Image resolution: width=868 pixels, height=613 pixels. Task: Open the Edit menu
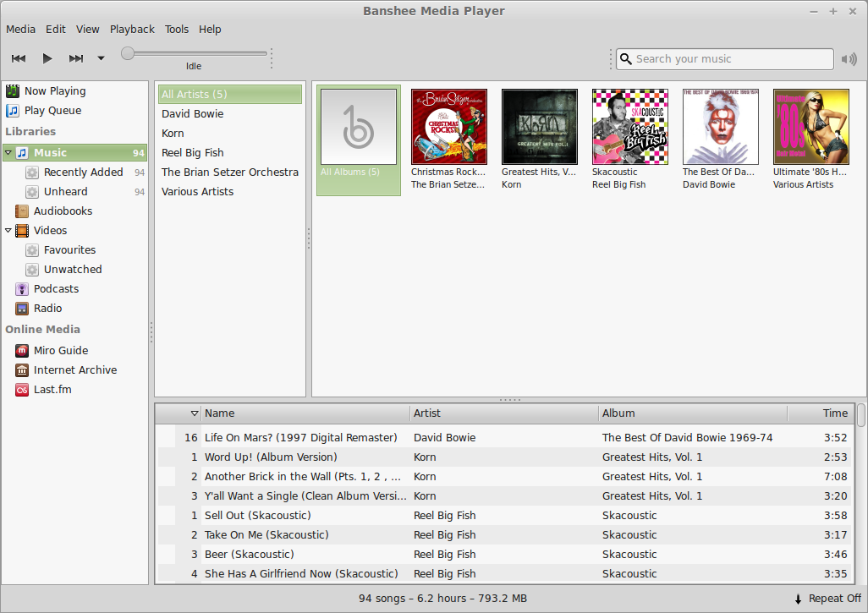(55, 30)
